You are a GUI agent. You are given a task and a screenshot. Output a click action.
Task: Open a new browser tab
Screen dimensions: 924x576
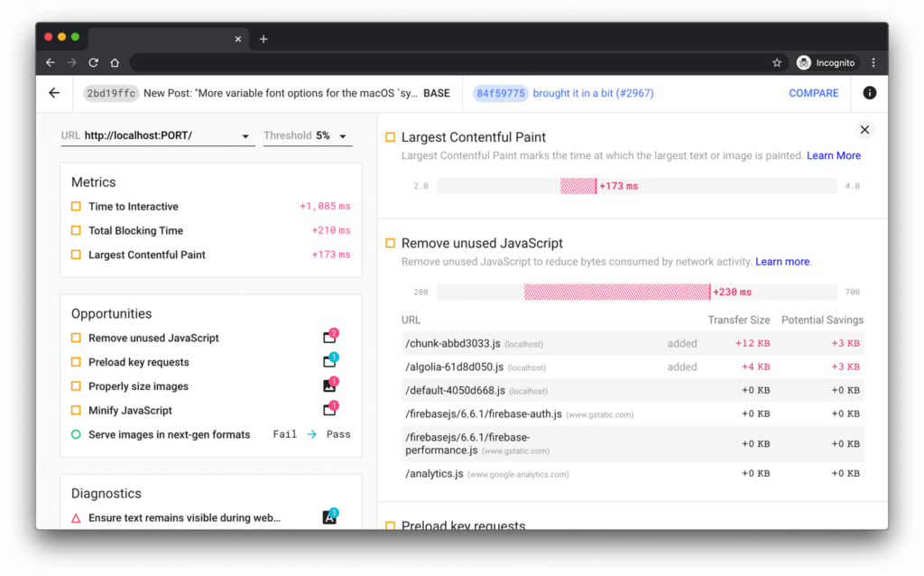(263, 39)
